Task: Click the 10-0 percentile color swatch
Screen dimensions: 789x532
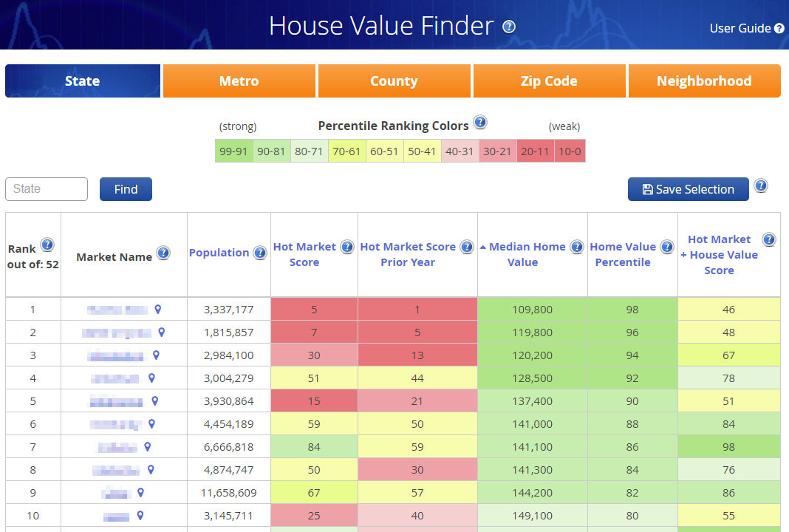Action: click(570, 151)
